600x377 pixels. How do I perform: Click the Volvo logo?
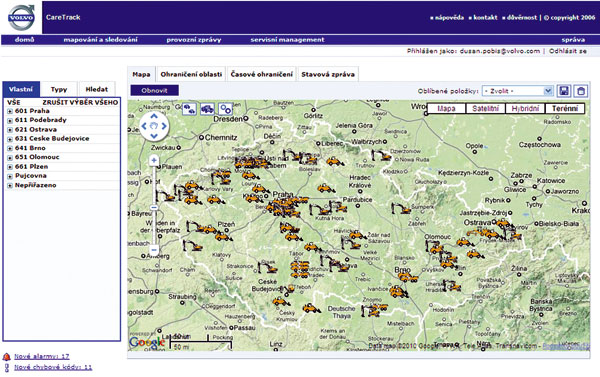tap(21, 18)
